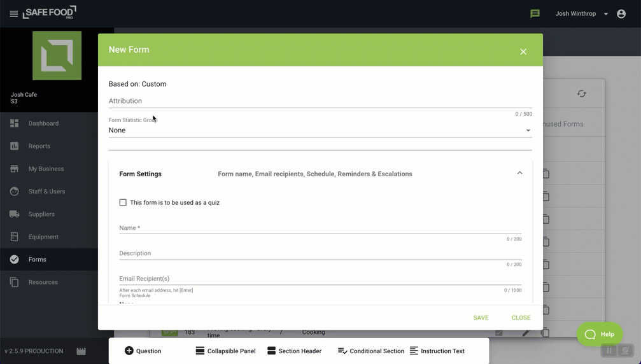Click the pause recording control

[x=609, y=351]
